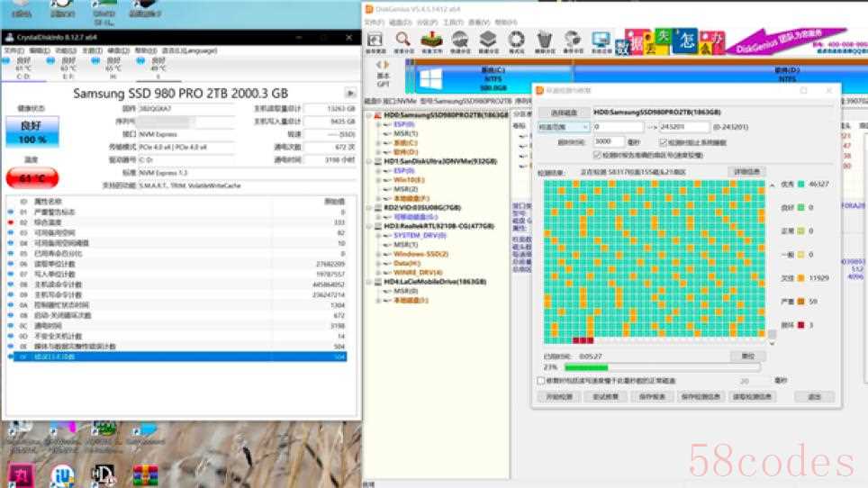This screenshot has height=488, width=868.
Task: Click the Windows logo on the 系统(C:) partition bar
Action: click(x=430, y=79)
